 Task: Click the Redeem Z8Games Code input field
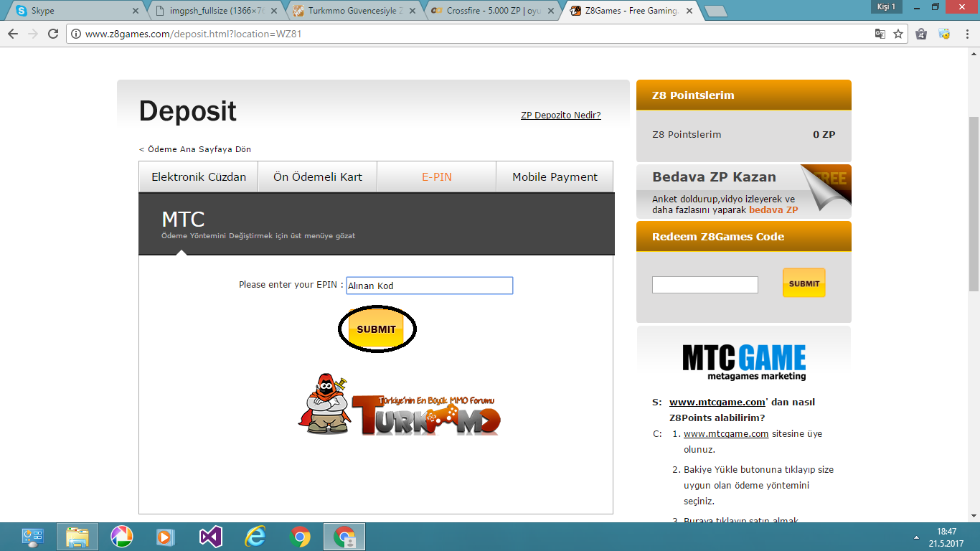[705, 285]
